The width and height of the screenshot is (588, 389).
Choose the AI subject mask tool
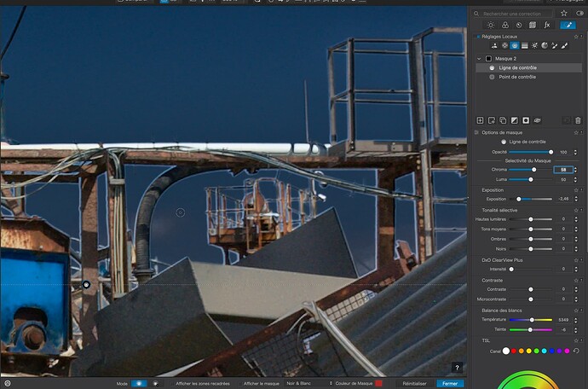click(x=494, y=45)
